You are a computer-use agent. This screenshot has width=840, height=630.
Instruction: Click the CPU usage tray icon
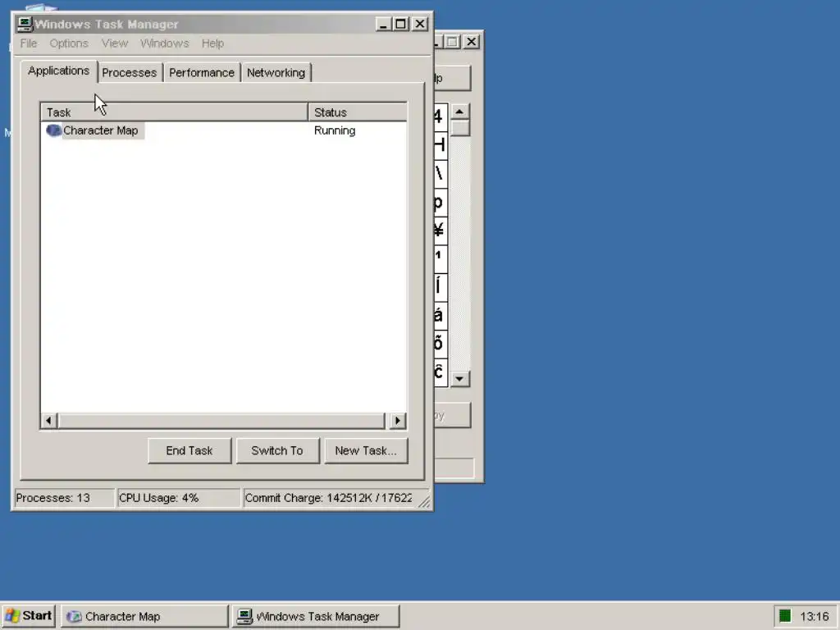(x=785, y=617)
